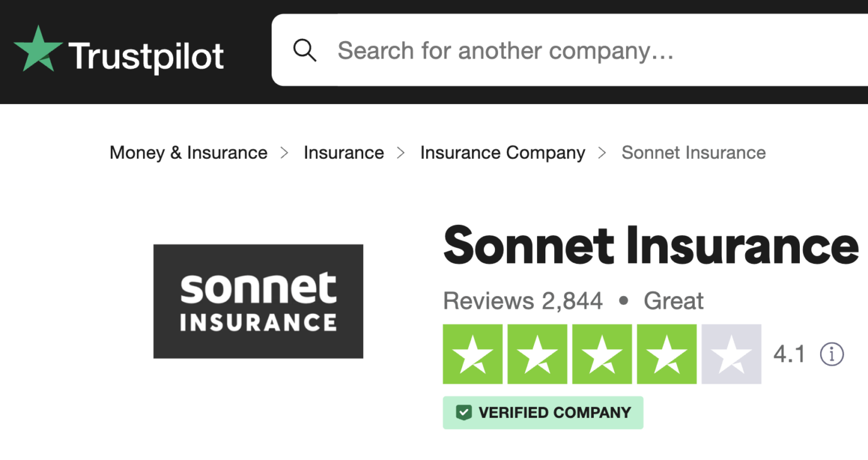Open the Money & Insurance category
Viewport: 868px width, 460px height.
[188, 152]
